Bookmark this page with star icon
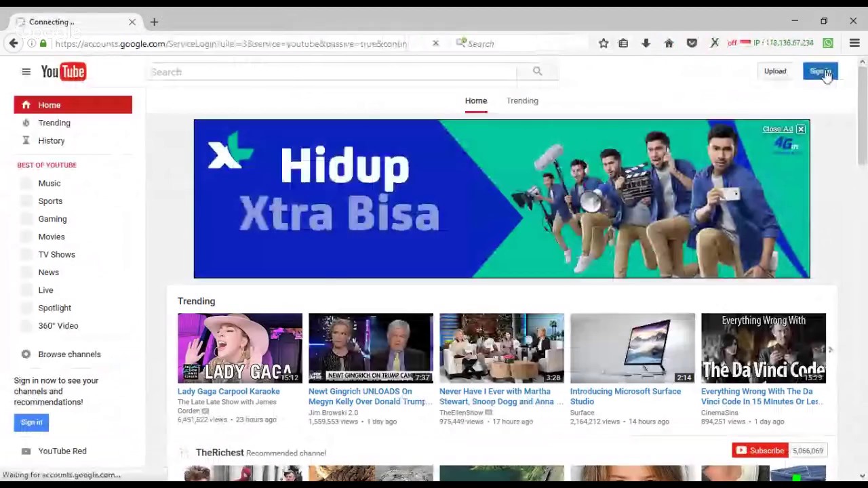Viewport: 868px width, 488px height. click(x=604, y=43)
